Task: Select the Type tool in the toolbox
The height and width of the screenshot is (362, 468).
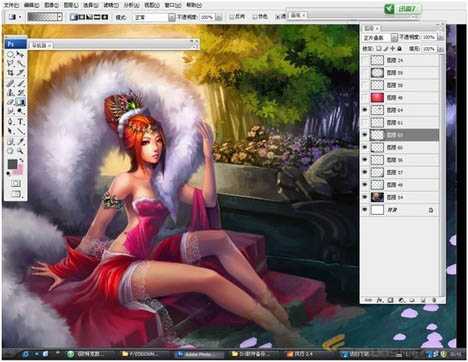Action: click(21, 122)
